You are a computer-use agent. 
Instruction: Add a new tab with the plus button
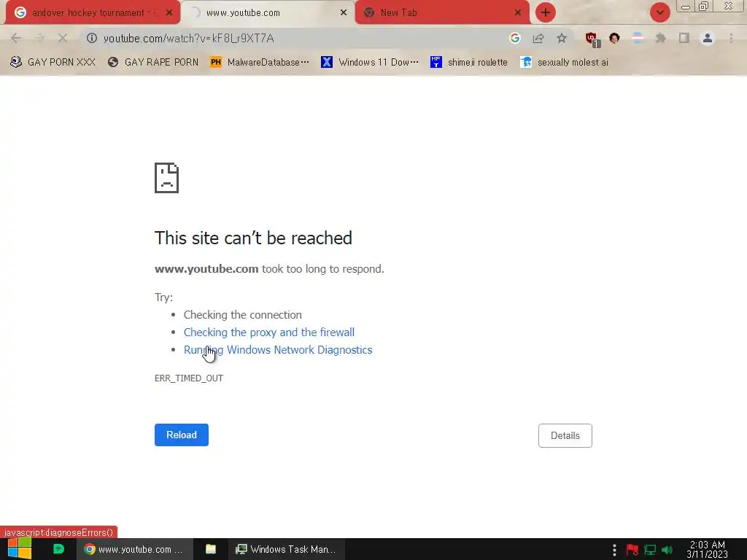tap(546, 12)
